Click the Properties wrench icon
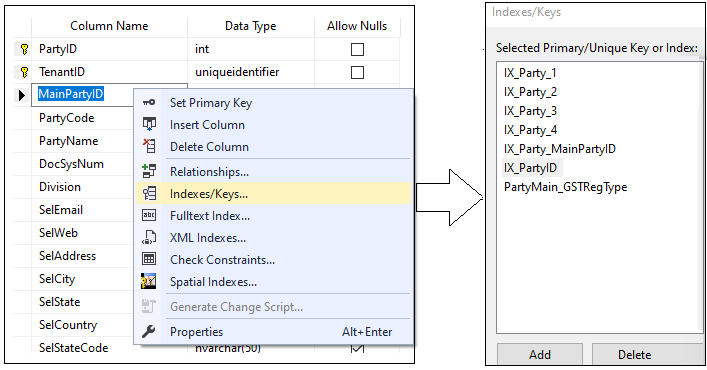707x370 pixels. tap(149, 332)
